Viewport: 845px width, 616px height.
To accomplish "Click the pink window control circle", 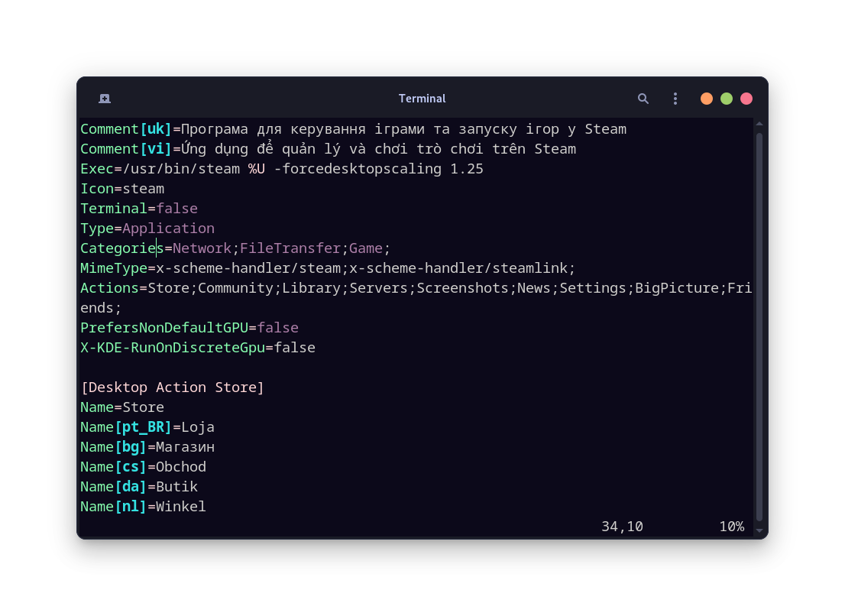I will click(746, 99).
